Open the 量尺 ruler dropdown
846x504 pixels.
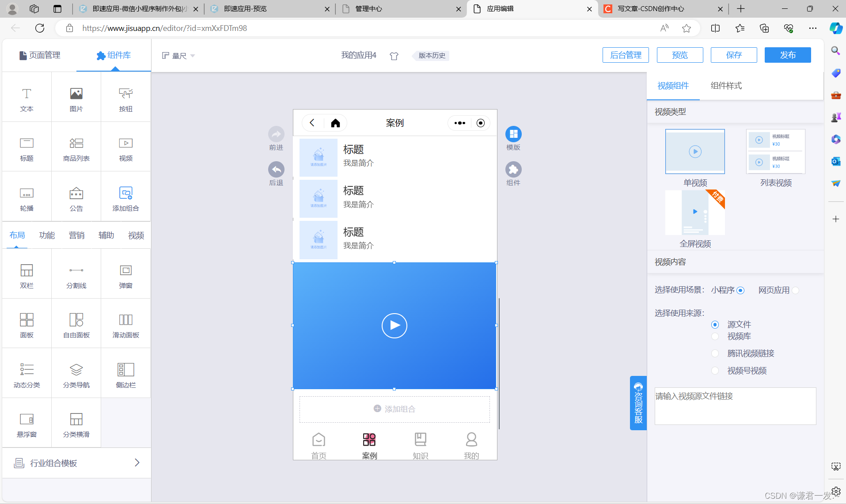(x=178, y=56)
